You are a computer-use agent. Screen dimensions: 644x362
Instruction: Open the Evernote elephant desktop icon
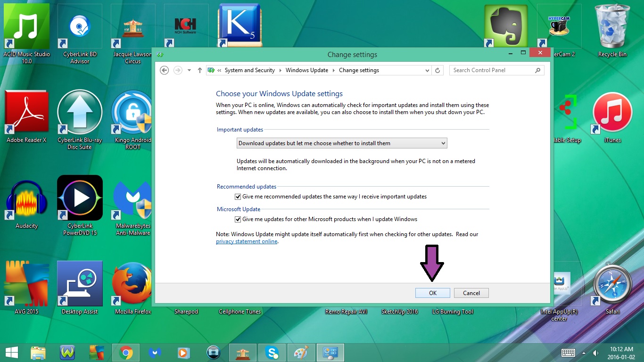506,26
